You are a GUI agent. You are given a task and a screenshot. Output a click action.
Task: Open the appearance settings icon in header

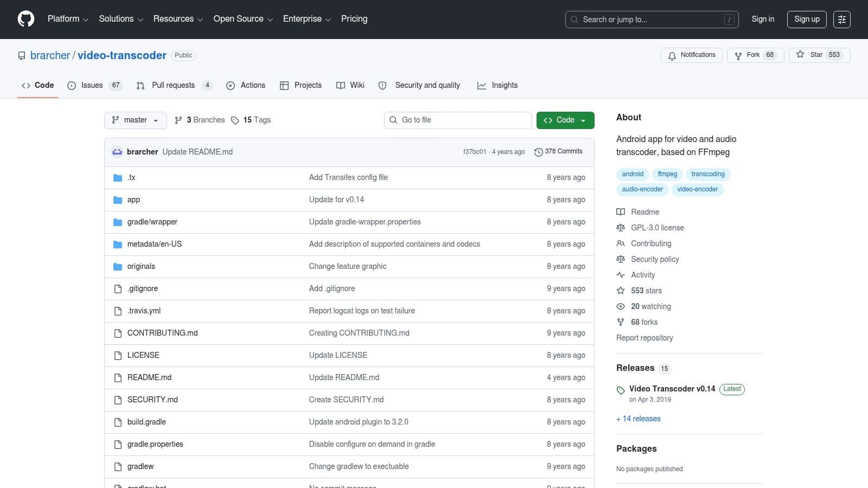[842, 20]
